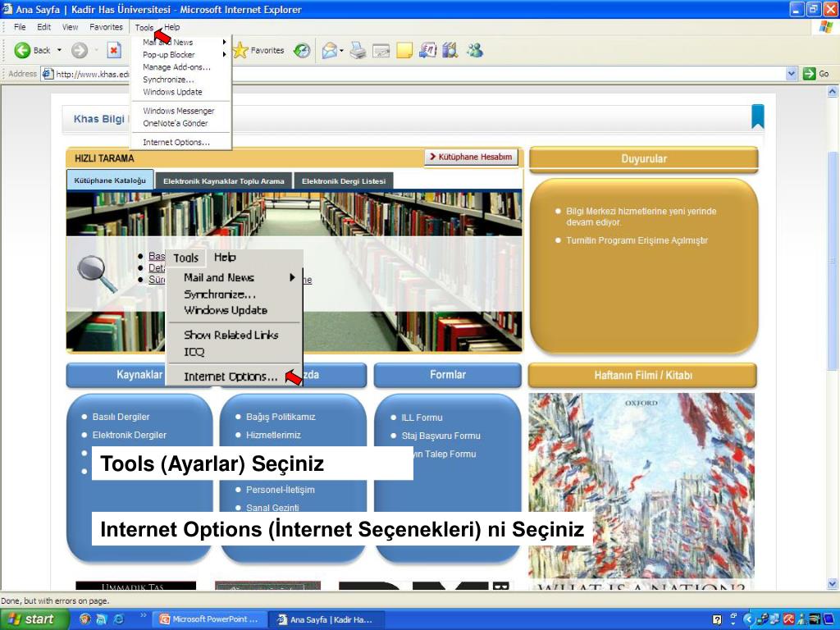Viewport: 840px width, 630px height.
Task: Open the Elektronik Dergiler link
Action: tap(129, 435)
